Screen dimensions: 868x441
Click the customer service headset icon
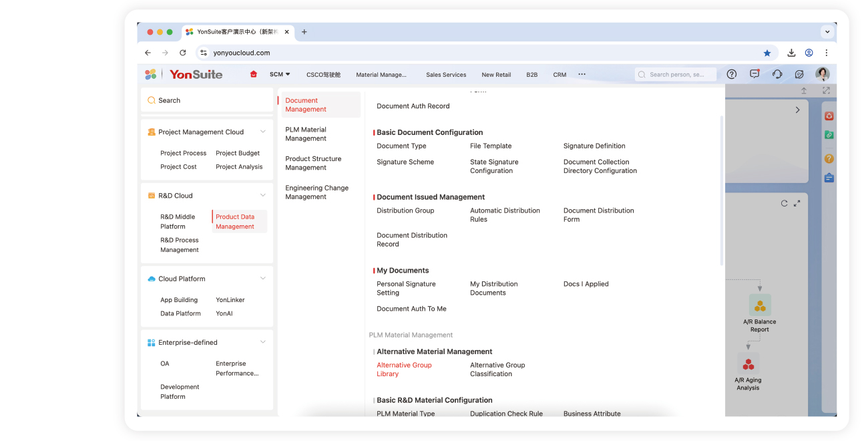click(x=777, y=74)
